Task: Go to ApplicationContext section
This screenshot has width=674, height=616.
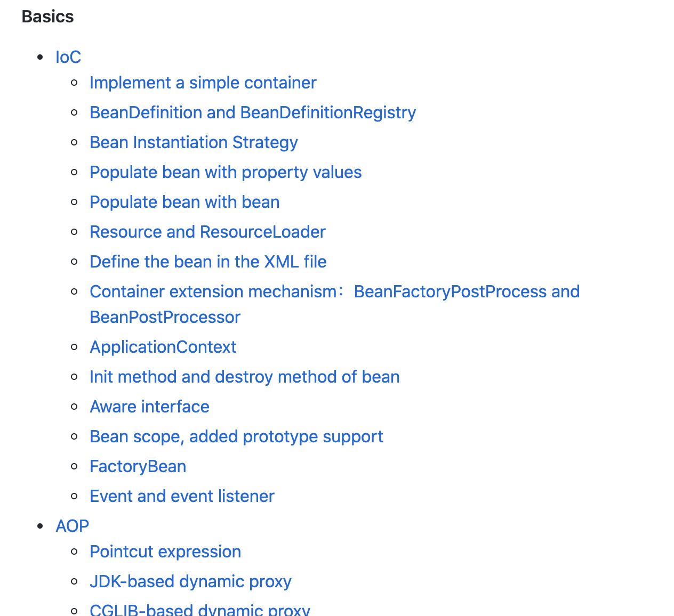Action: coord(163,347)
